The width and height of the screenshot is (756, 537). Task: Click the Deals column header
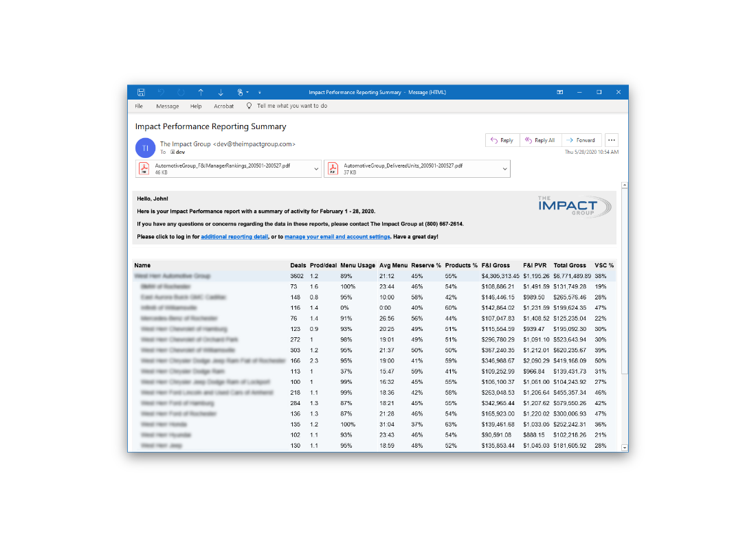(298, 265)
